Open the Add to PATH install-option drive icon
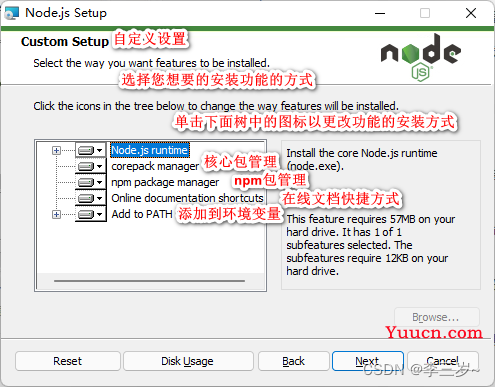 click(90, 214)
